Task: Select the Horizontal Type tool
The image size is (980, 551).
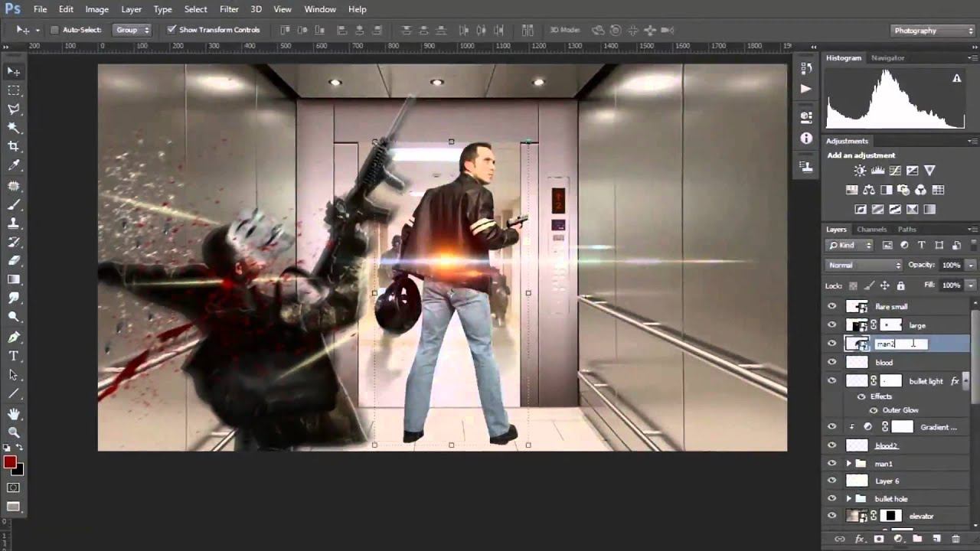Action: pyautogui.click(x=14, y=356)
